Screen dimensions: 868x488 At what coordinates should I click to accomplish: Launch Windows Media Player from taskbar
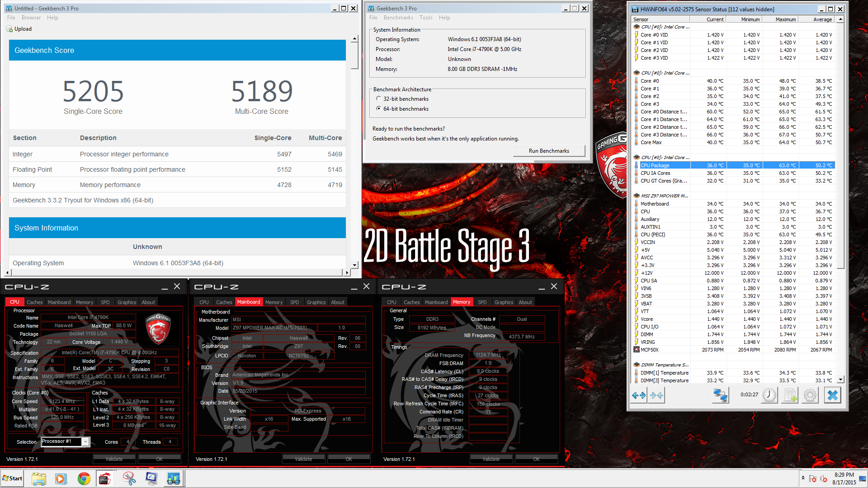61,479
